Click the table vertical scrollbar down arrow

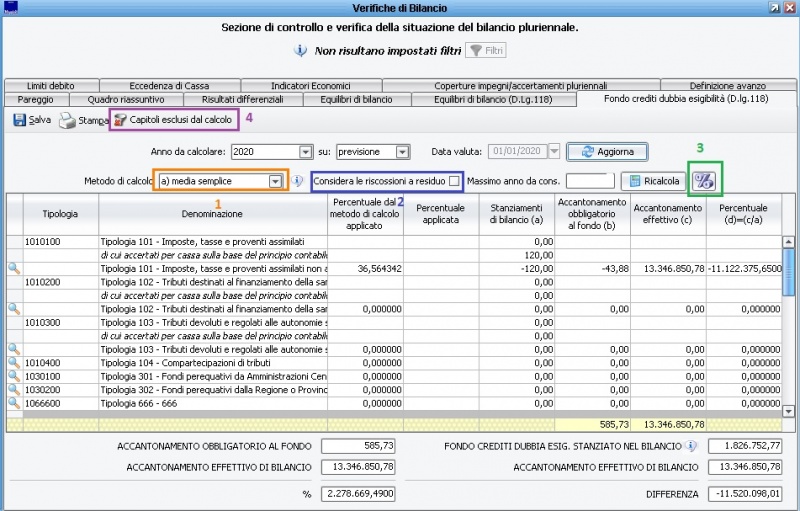(788, 411)
